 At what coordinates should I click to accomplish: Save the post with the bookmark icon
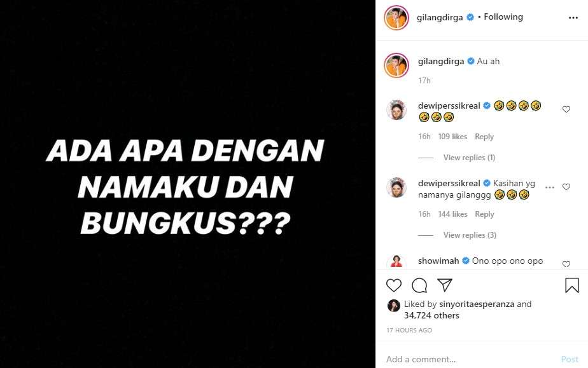[572, 285]
